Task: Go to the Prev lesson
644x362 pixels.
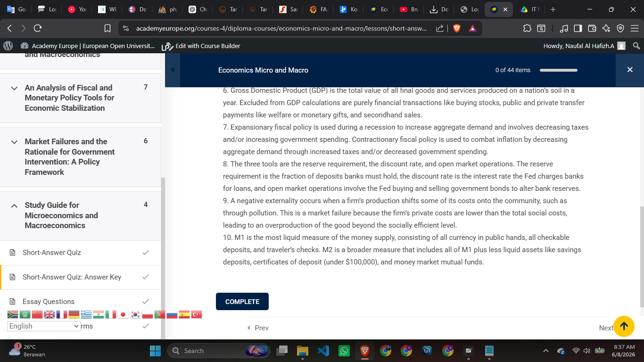Action: [258, 328]
